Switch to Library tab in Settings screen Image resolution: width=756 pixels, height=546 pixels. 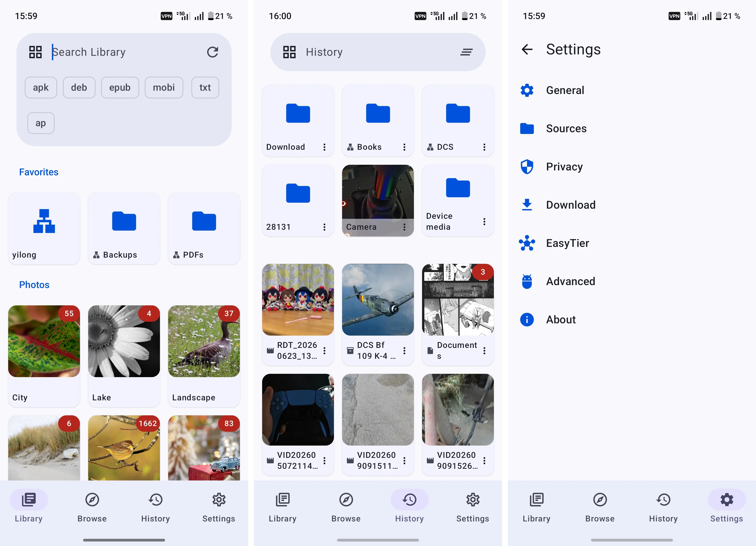tap(536, 507)
